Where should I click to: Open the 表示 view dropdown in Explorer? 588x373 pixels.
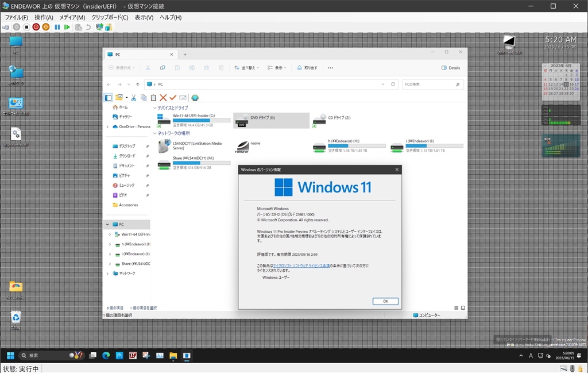(x=277, y=68)
